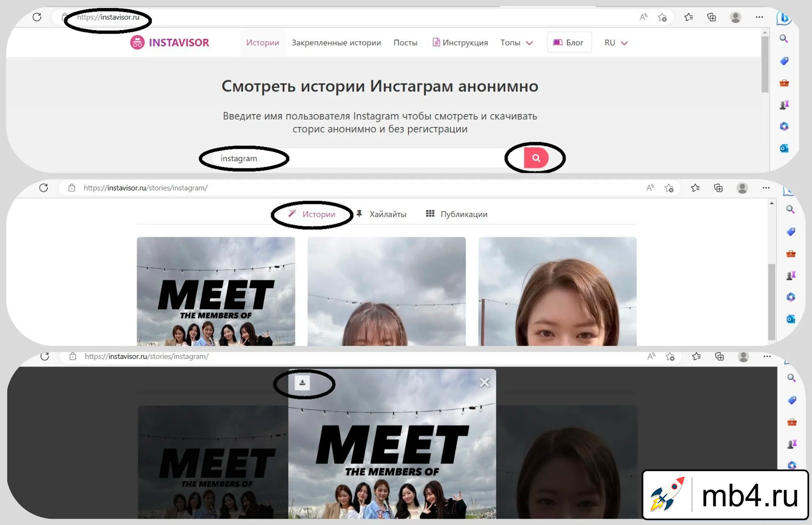This screenshot has width=812, height=525.
Task: Open briefcase tools icon in story popup browser
Action: pyautogui.click(x=791, y=422)
